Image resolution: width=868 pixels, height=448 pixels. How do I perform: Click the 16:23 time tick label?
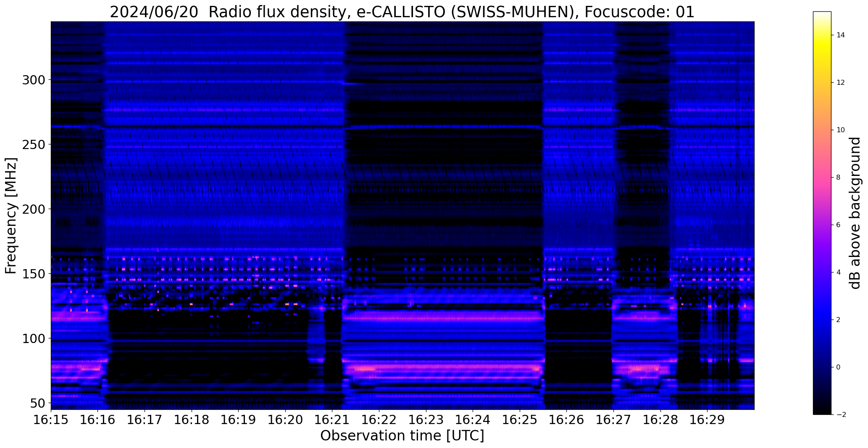(x=426, y=420)
